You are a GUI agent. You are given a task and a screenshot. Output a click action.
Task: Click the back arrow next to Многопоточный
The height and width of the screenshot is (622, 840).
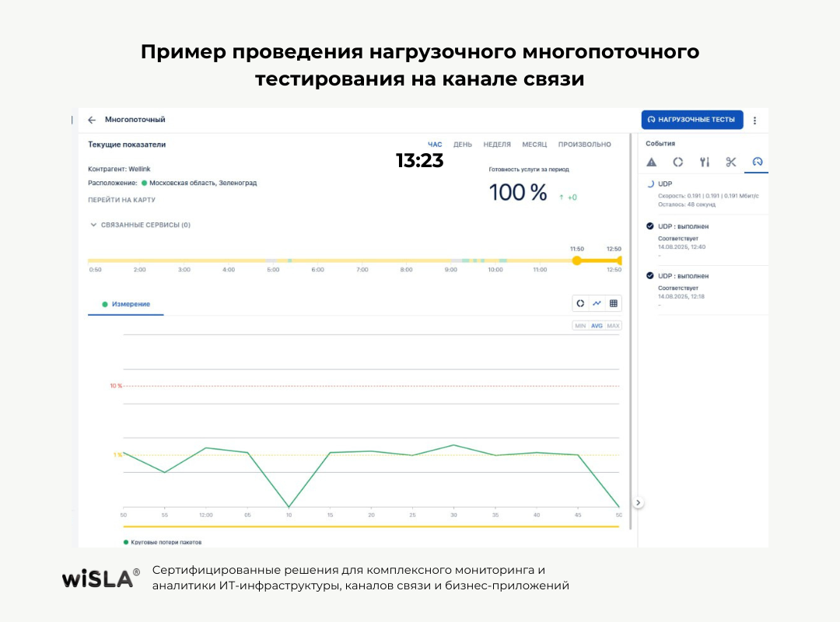(x=92, y=120)
